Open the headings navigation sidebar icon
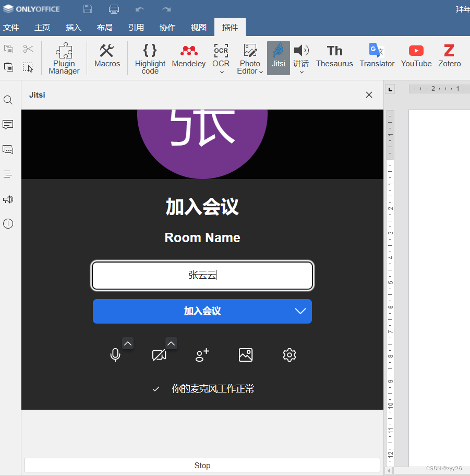 (8, 174)
